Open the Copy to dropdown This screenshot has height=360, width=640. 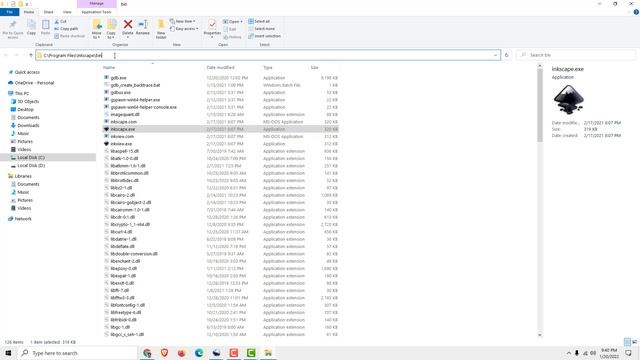(x=111, y=29)
